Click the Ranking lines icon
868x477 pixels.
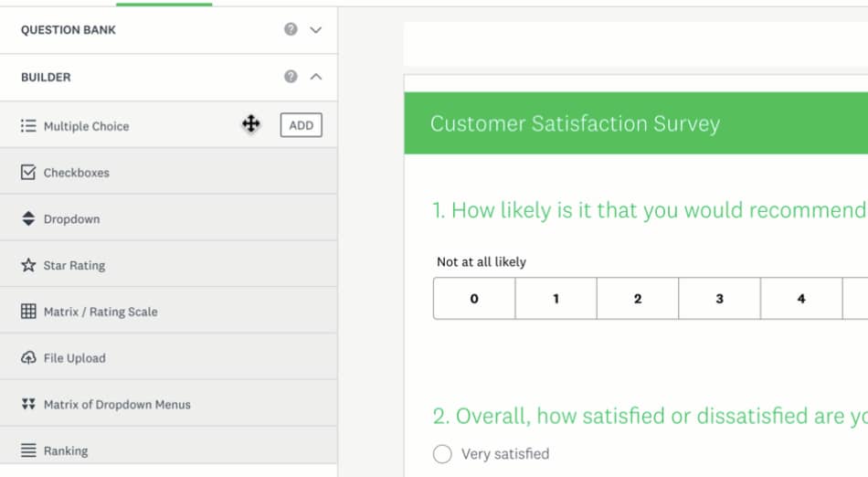coord(28,450)
